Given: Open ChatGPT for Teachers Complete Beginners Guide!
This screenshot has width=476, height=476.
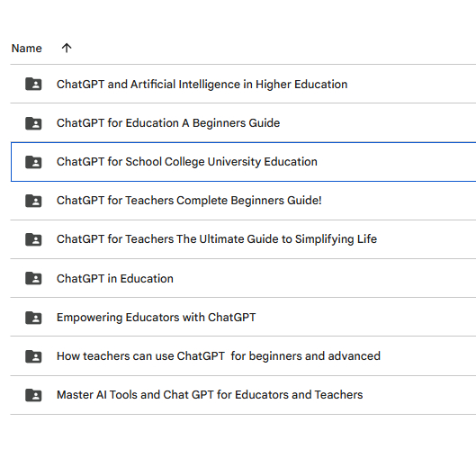Looking at the screenshot, I should (189, 201).
